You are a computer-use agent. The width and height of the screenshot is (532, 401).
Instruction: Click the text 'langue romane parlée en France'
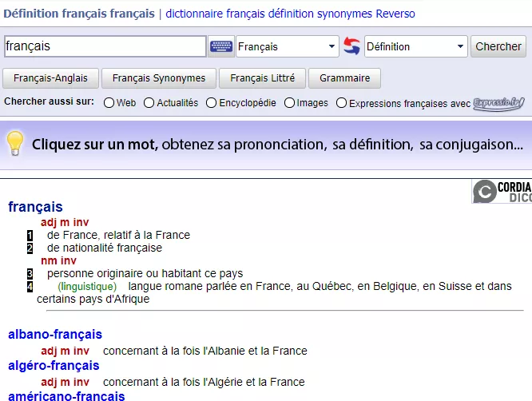pyautogui.click(x=209, y=286)
